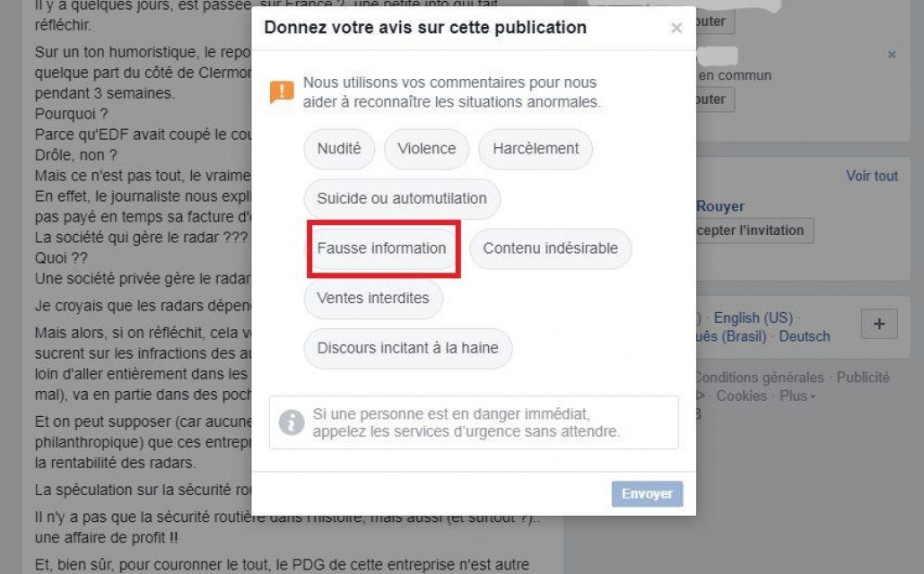924x574 pixels.
Task: Select the Fausse information option
Action: 382,248
